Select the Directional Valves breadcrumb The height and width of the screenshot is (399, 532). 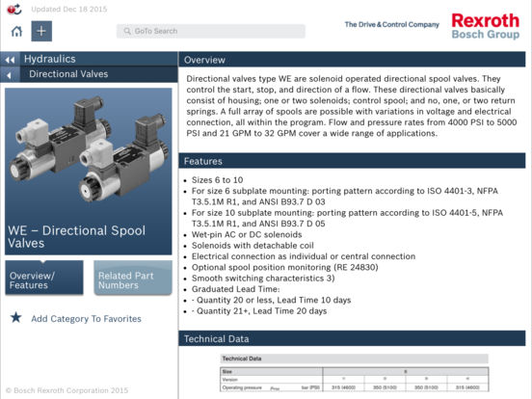point(68,74)
